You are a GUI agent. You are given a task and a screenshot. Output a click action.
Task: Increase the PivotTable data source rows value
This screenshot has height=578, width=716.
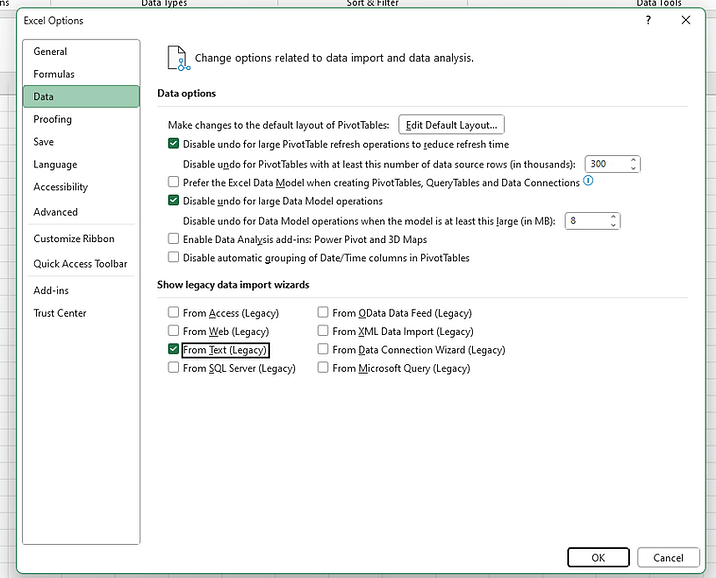pos(633,160)
